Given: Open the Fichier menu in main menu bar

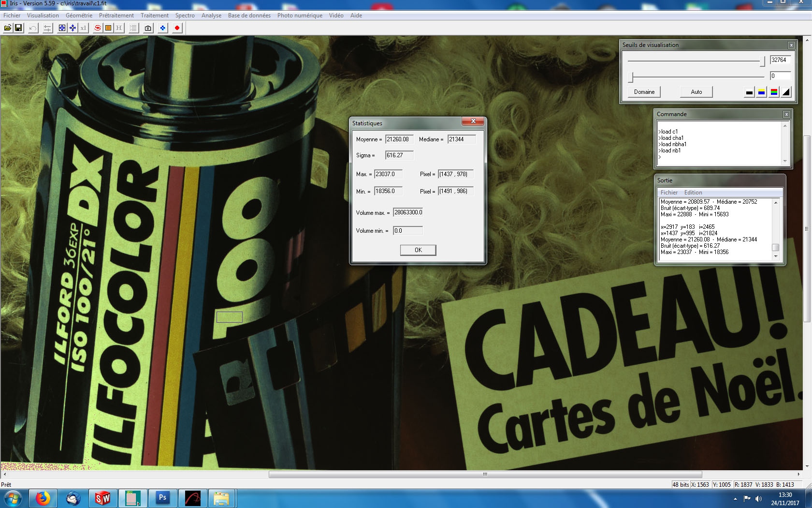Looking at the screenshot, I should (x=12, y=15).
